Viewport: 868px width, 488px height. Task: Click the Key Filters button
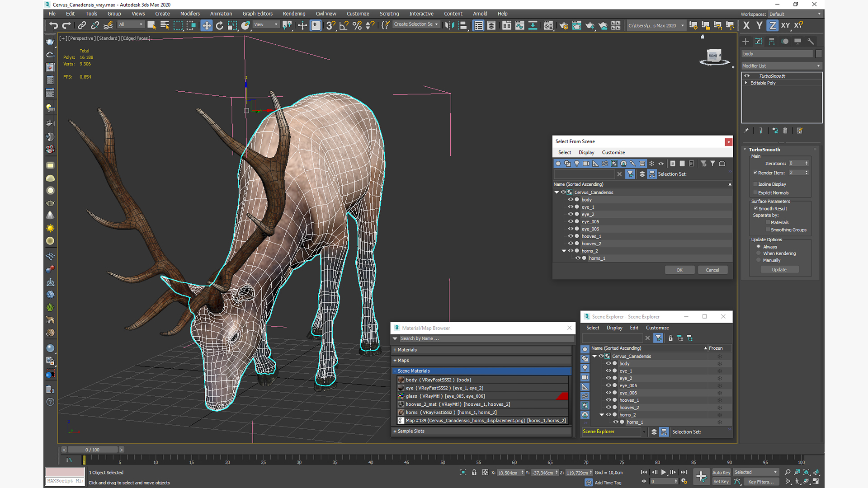click(761, 482)
